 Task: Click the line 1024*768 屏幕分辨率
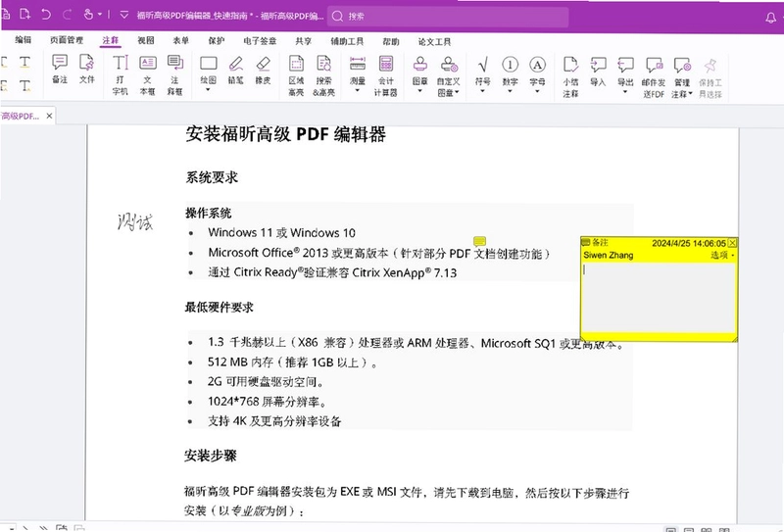[x=268, y=402]
